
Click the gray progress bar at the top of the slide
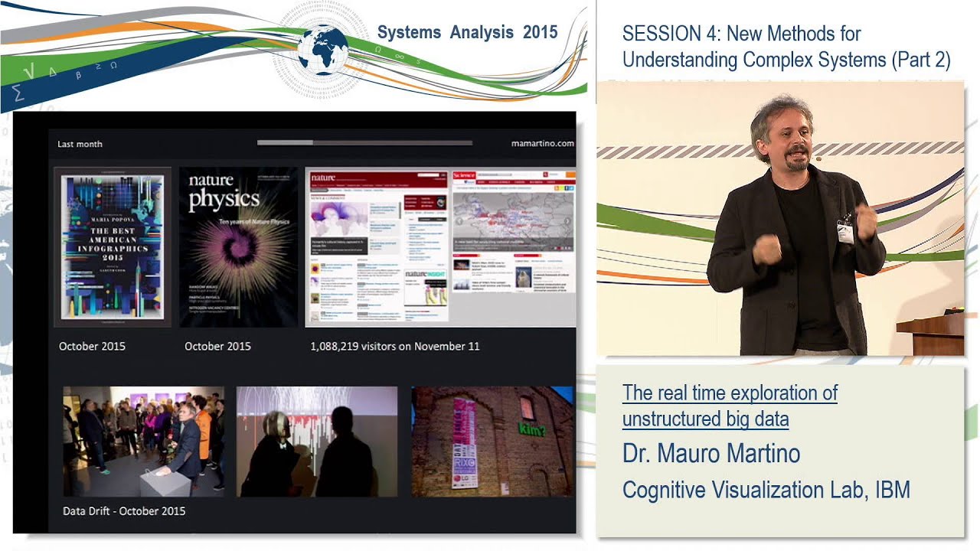click(364, 142)
